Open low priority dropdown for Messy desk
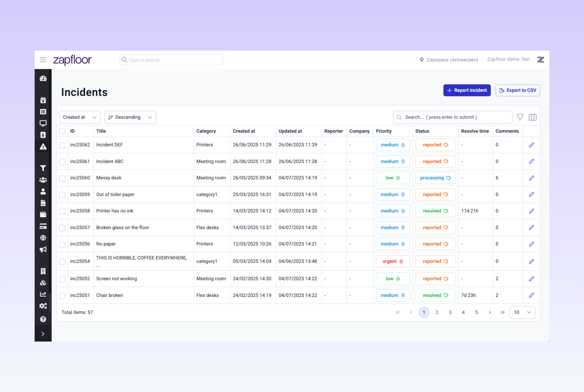This screenshot has width=584, height=392. 393,178
